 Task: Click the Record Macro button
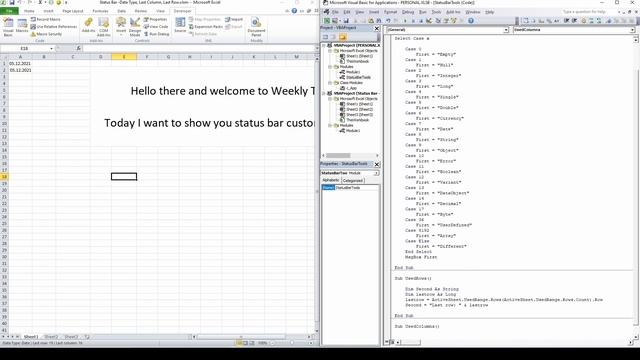(x=45, y=19)
